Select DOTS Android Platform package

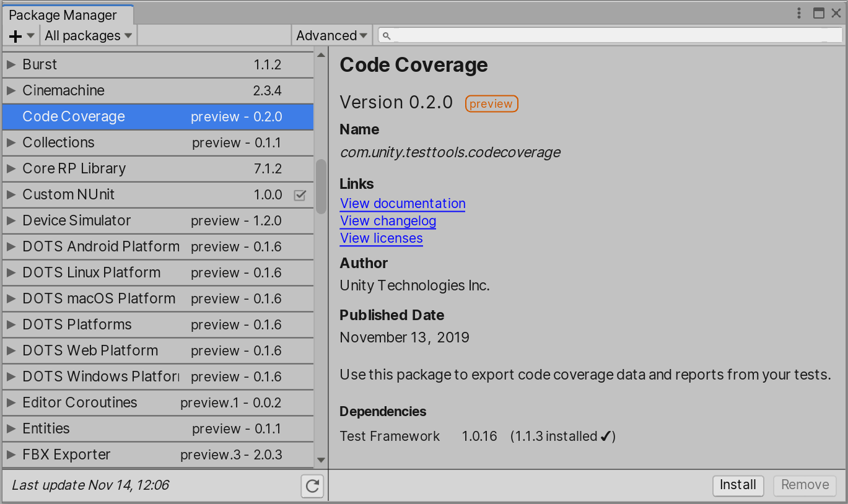[x=158, y=246]
